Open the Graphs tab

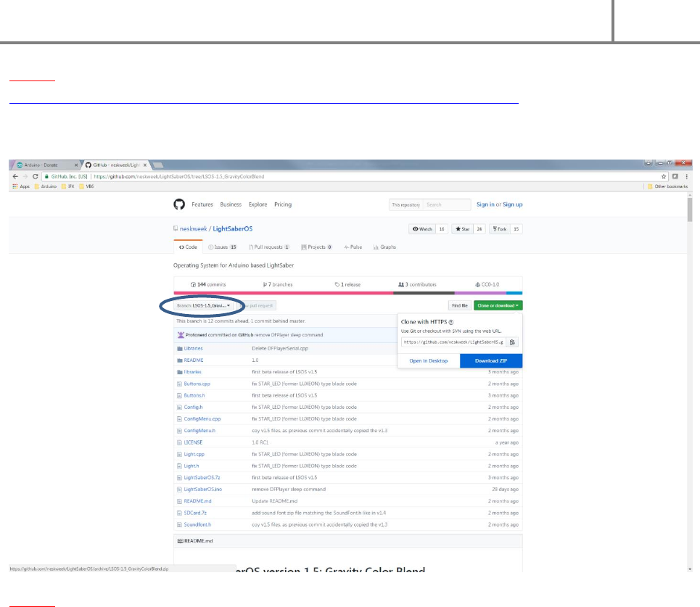coord(385,247)
